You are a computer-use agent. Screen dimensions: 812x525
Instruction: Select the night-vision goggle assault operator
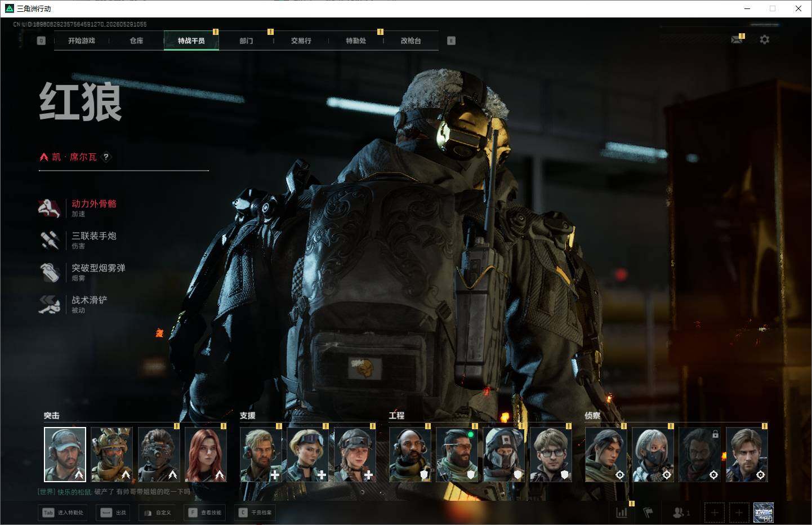pos(159,455)
